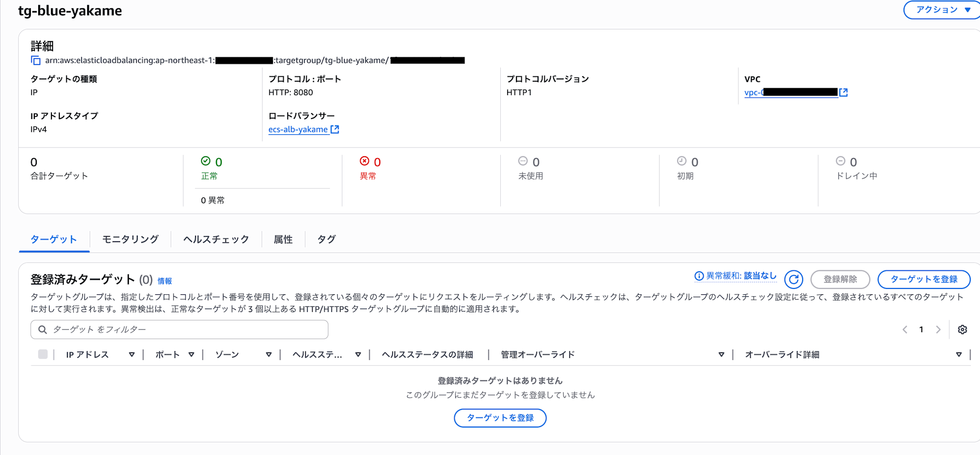Click the VPC external link icon

click(x=843, y=93)
